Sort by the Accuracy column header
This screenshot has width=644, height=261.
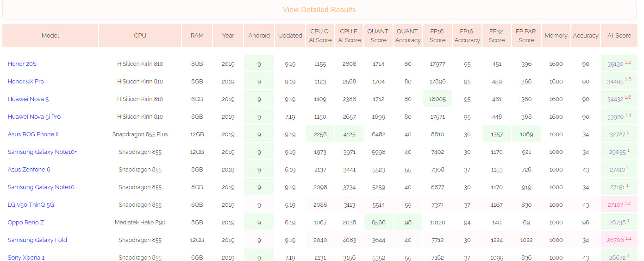pos(586,36)
